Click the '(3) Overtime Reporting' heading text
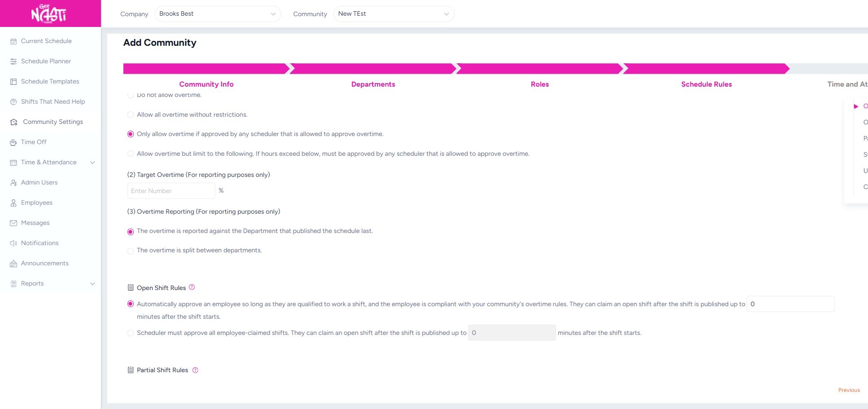Screen dimensions: 868x409 pyautogui.click(x=204, y=212)
